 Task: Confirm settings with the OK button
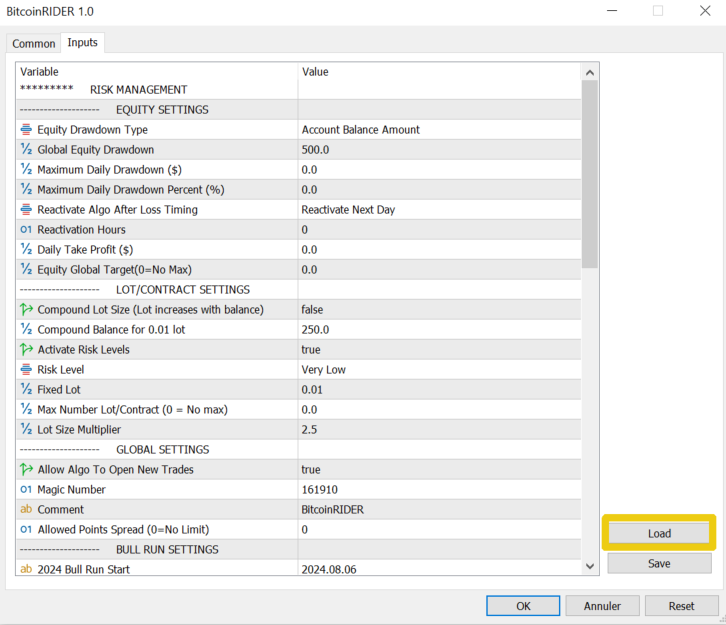click(x=523, y=606)
